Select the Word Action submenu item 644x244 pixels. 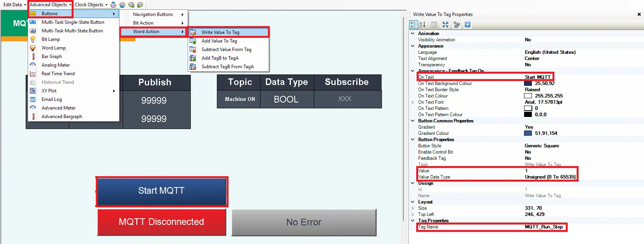pyautogui.click(x=153, y=32)
